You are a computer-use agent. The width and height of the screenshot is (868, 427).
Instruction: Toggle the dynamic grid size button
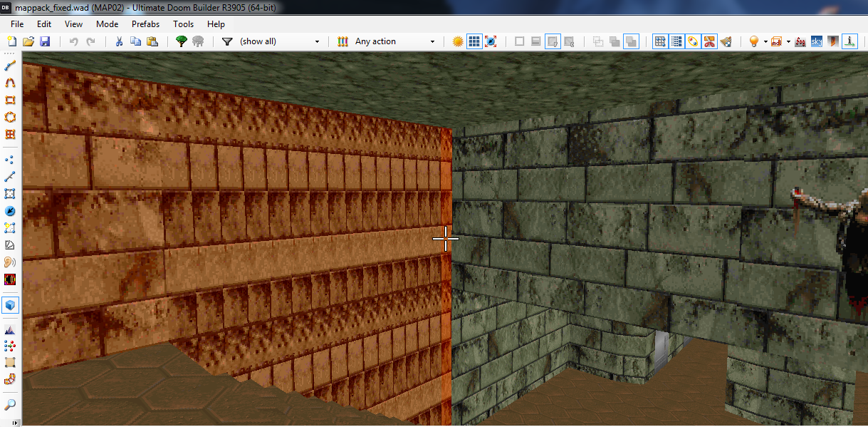point(676,41)
